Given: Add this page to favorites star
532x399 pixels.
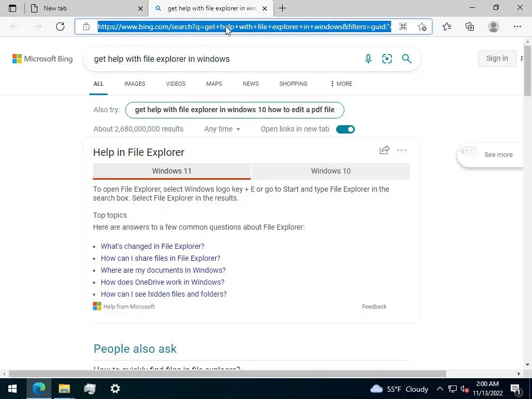Looking at the screenshot, I should click(422, 26).
